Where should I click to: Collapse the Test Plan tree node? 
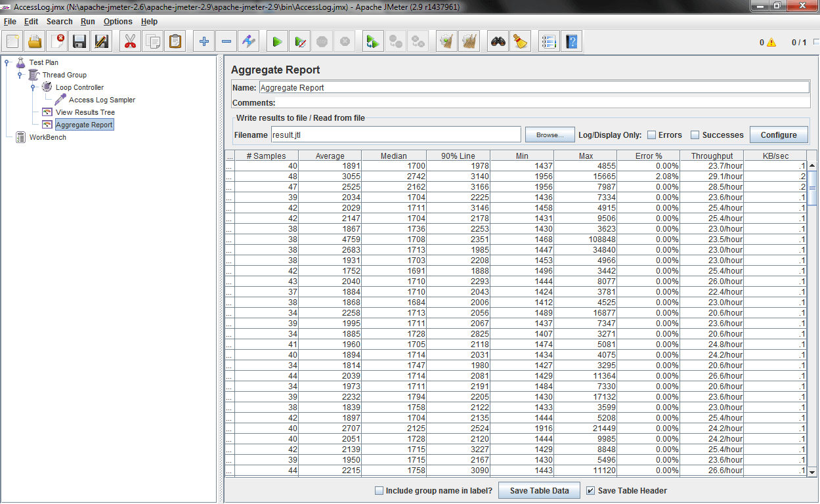tap(8, 62)
